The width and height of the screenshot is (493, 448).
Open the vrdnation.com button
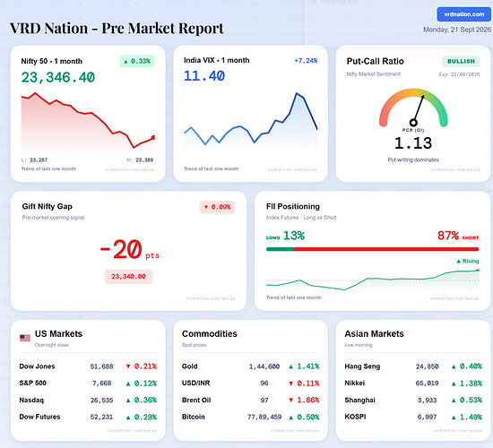(463, 14)
